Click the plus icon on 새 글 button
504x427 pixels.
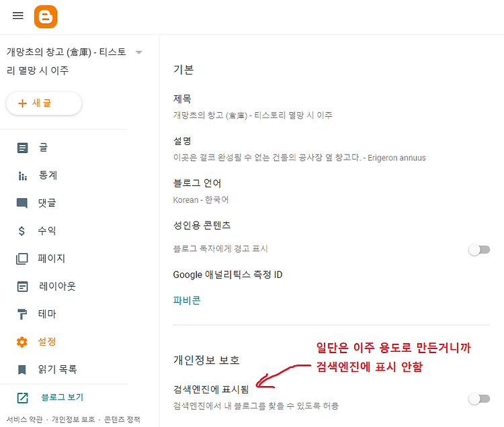click(22, 103)
